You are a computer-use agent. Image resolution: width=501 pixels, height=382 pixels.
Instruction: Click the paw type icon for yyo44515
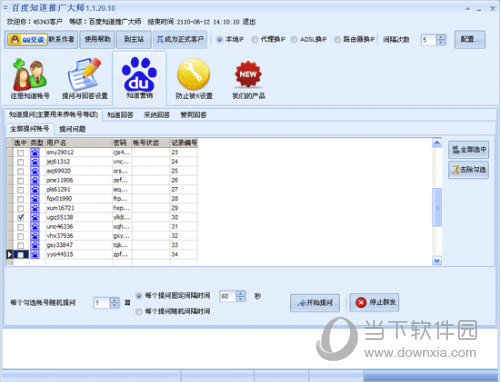[35, 254]
